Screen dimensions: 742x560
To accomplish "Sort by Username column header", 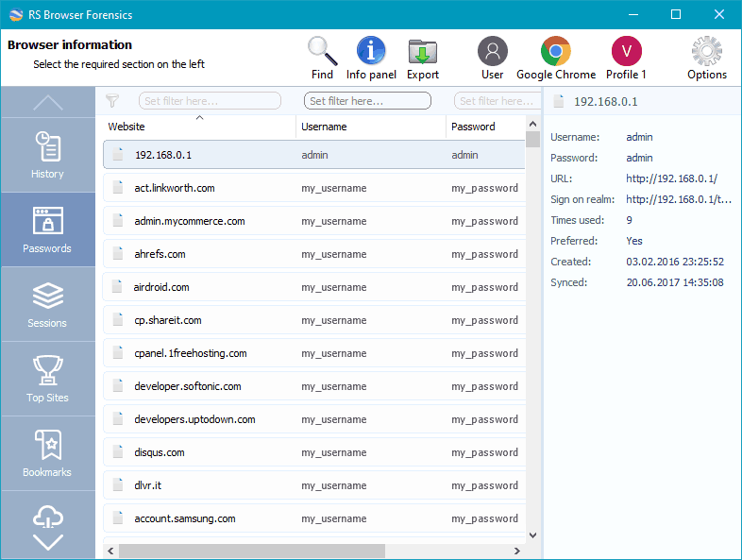I will tap(370, 127).
